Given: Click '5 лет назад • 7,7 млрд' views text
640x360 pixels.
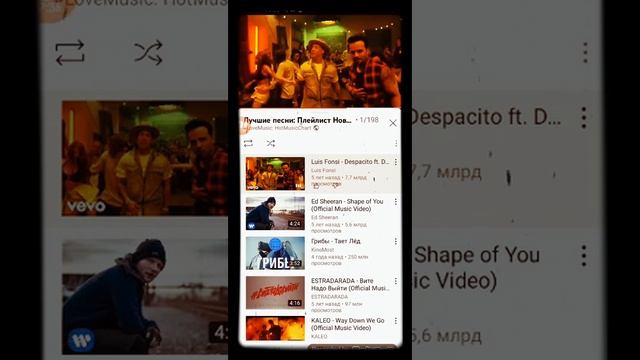Looking at the screenshot, I should [x=339, y=178].
